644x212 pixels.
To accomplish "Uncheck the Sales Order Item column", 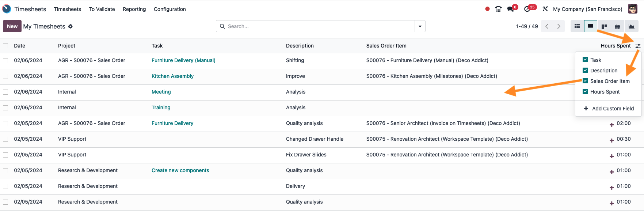I will [x=585, y=81].
